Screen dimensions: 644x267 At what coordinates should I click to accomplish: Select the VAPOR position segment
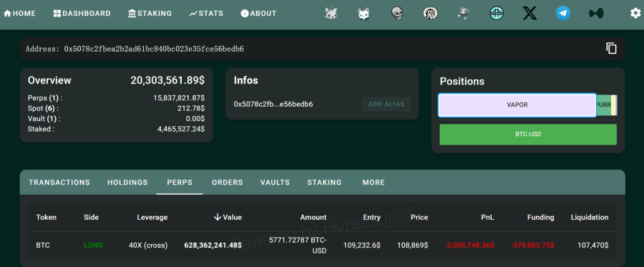(517, 105)
